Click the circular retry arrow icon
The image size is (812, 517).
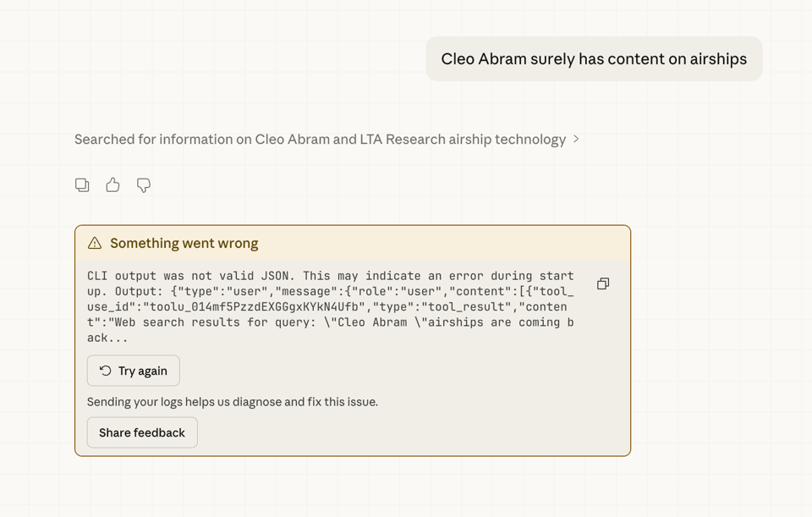pos(106,371)
